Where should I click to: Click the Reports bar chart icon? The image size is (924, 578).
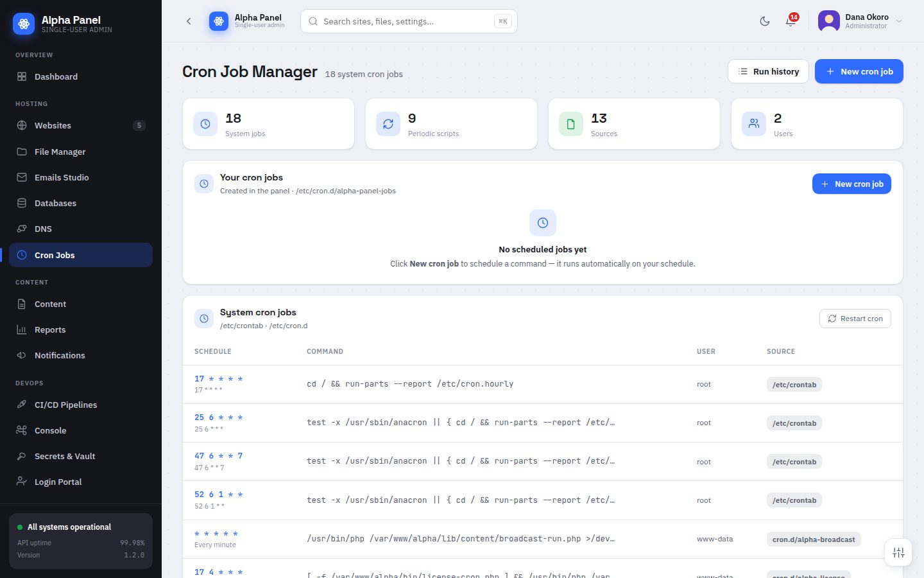pos(22,329)
